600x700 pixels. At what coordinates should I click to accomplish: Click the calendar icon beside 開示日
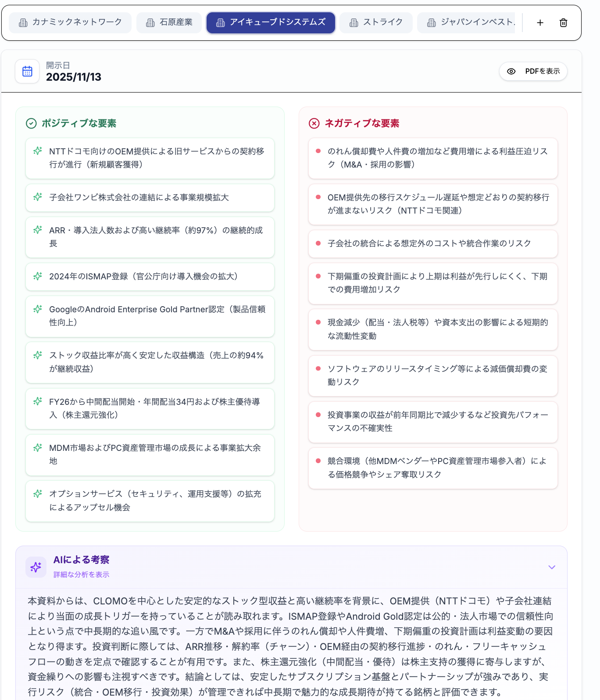27,71
